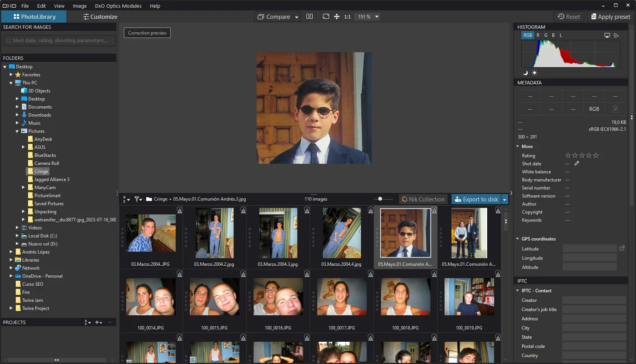Image resolution: width=636 pixels, height=364 pixels.
Task: Set the first rating star in metadata
Action: pos(568,156)
